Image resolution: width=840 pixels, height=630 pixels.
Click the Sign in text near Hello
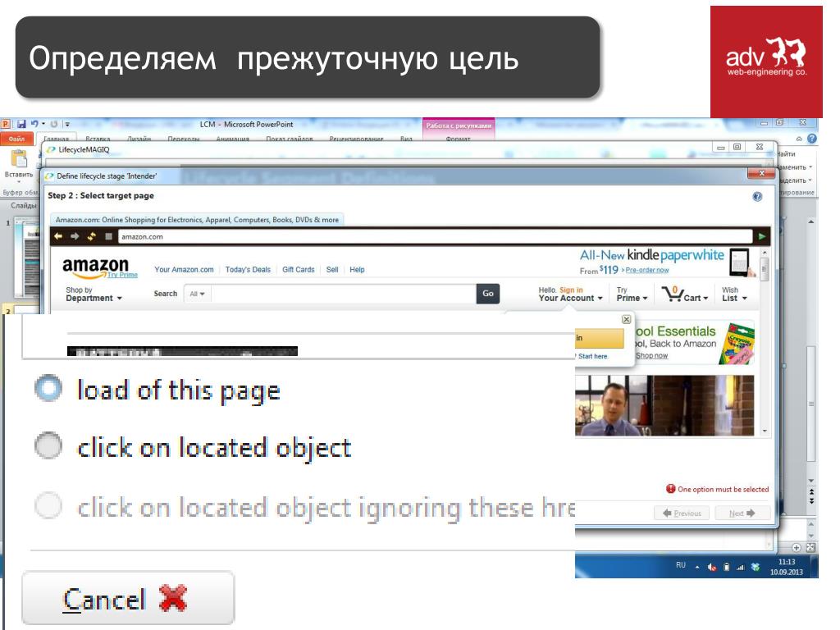point(571,290)
